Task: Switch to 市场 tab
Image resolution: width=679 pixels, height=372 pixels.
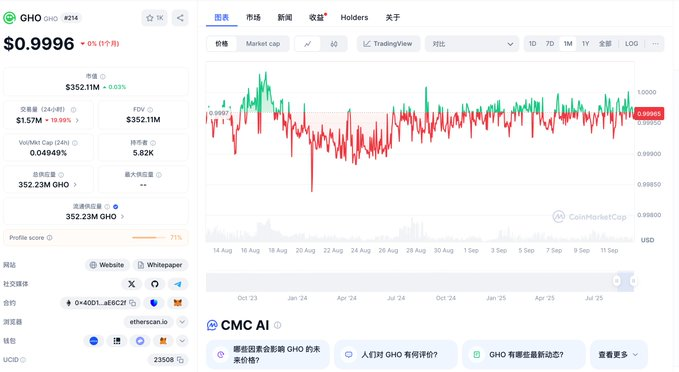Action: pos(253,17)
